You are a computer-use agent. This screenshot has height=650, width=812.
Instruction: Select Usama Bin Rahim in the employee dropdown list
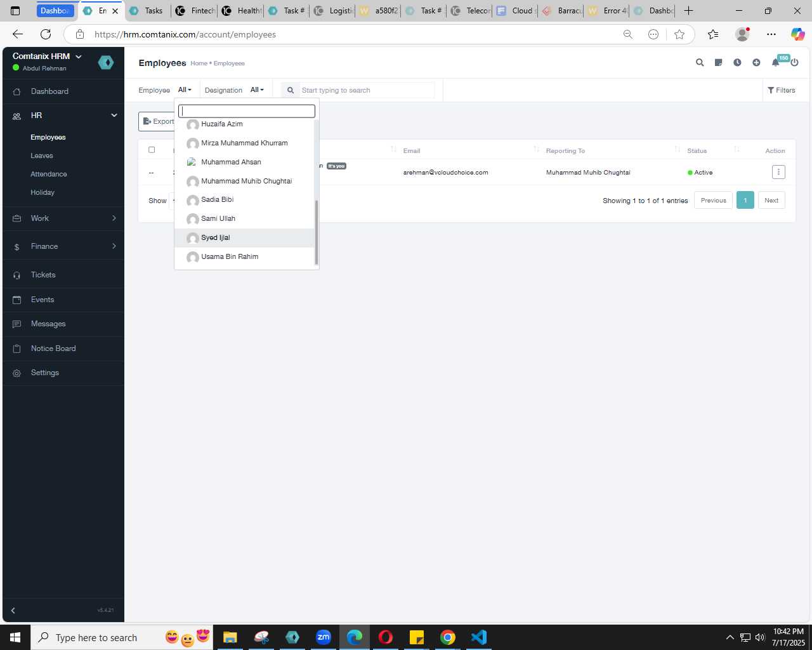(x=245, y=256)
